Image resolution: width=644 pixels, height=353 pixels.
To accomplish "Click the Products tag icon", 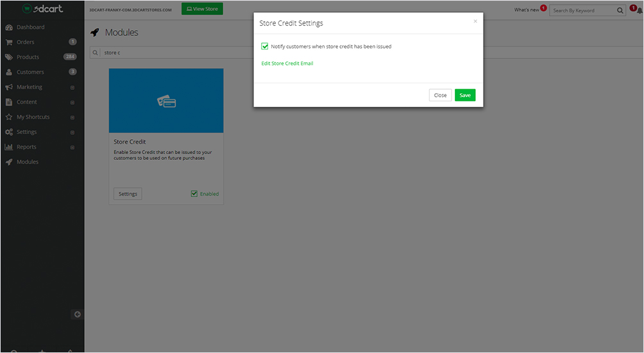I will [x=9, y=57].
